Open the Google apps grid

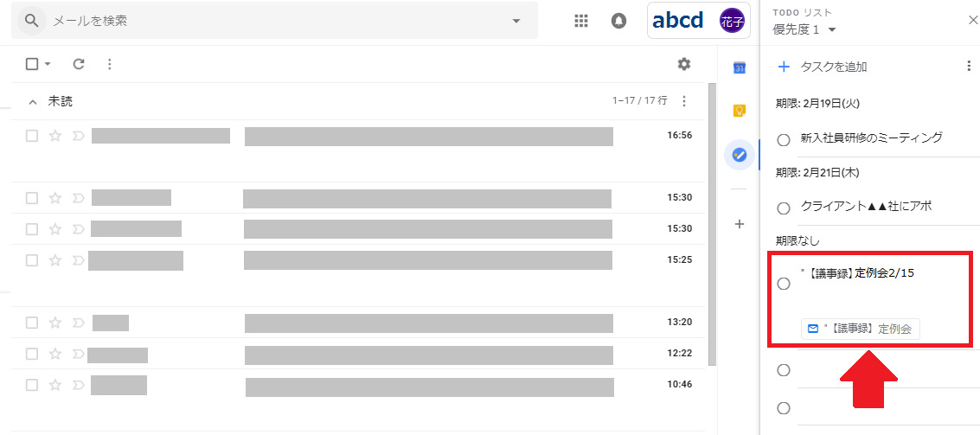point(581,21)
